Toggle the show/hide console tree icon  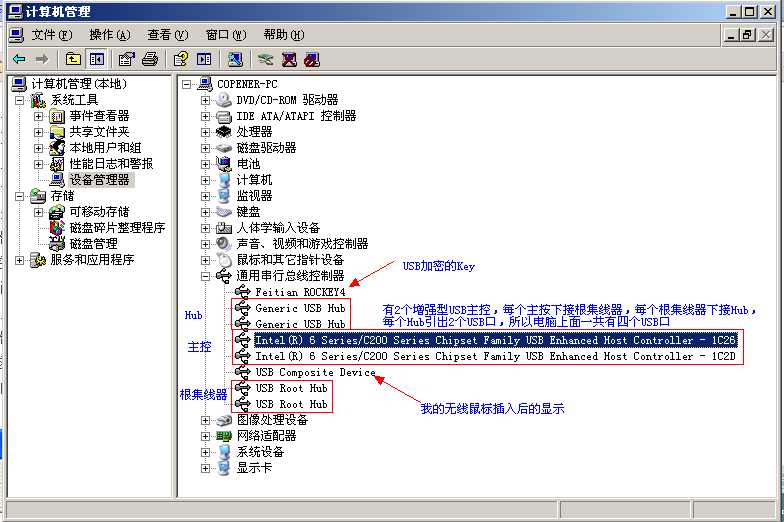coord(96,60)
